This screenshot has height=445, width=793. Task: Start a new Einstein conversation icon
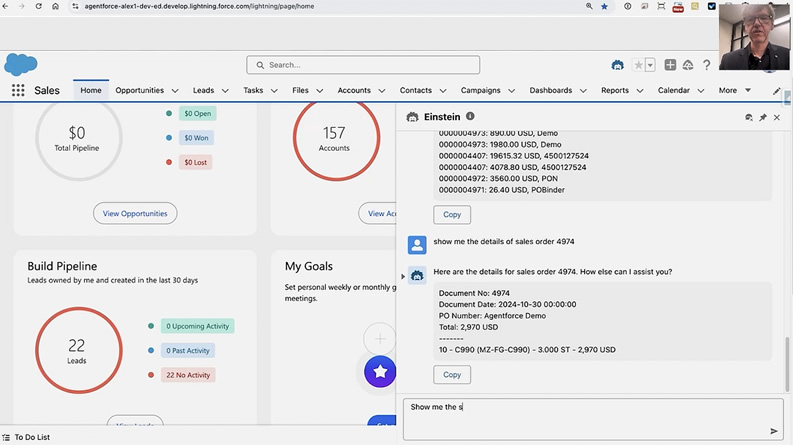click(748, 117)
